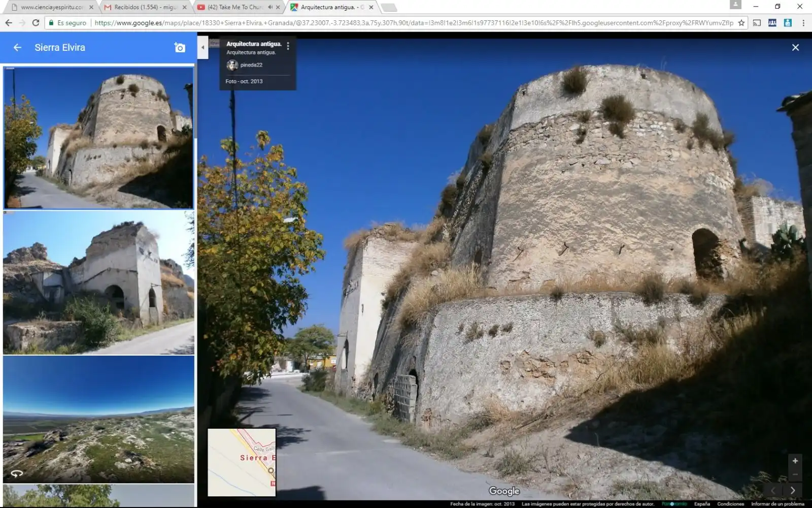Zoom in on the photo with the plus button
The height and width of the screenshot is (508, 812).
[x=795, y=461]
